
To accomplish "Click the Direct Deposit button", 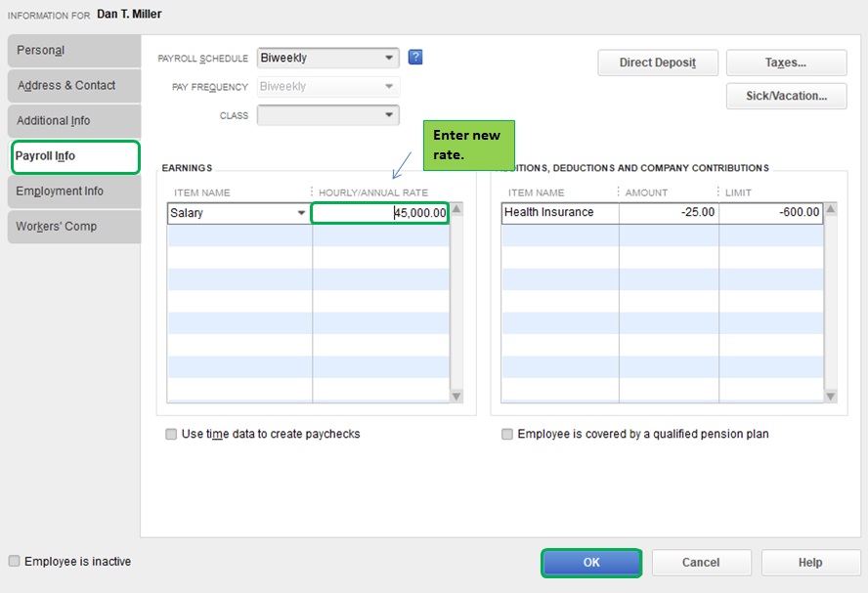I will coord(657,62).
